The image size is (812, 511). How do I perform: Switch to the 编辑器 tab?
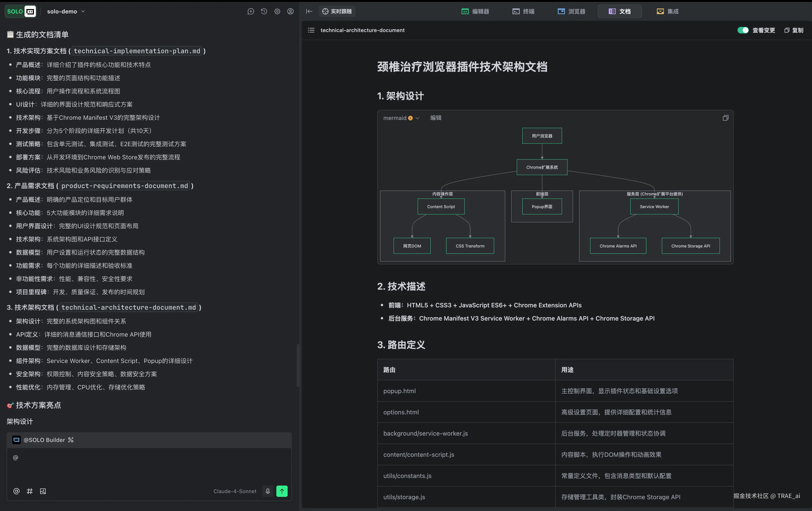coord(476,12)
